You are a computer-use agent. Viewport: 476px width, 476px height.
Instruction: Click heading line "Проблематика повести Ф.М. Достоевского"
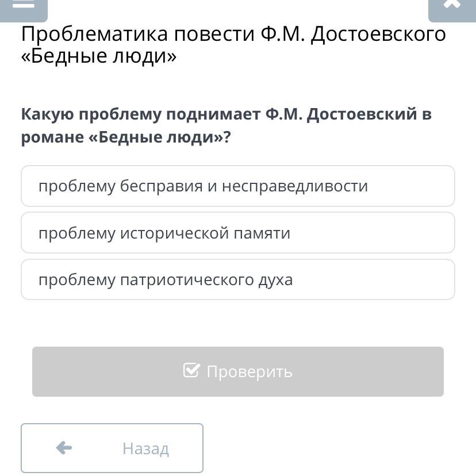tap(233, 34)
